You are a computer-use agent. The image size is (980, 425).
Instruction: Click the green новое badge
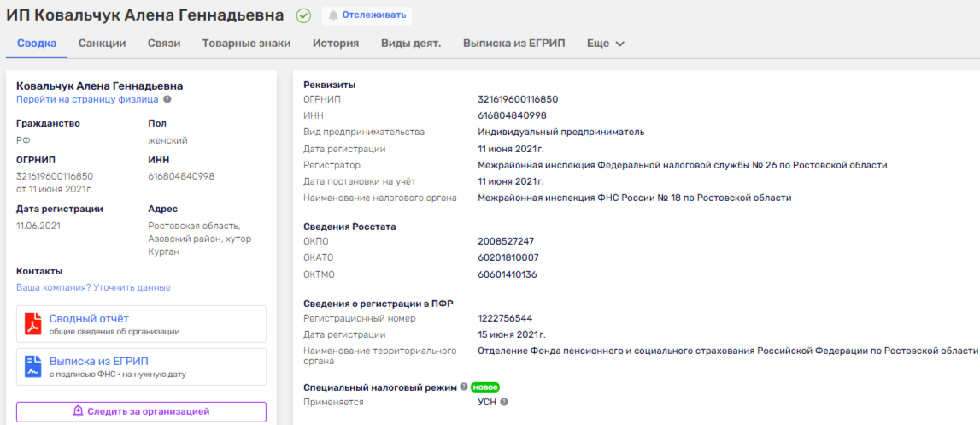coord(484,387)
